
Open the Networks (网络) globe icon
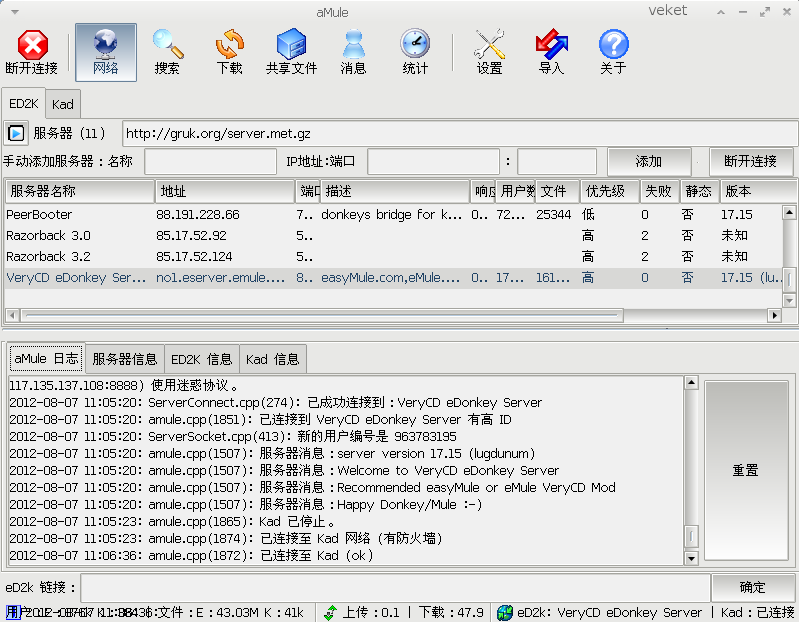(105, 44)
